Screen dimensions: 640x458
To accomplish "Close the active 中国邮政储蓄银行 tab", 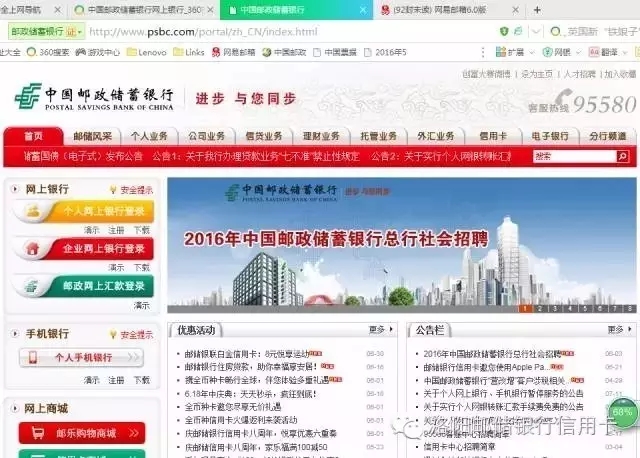I will coord(363,10).
